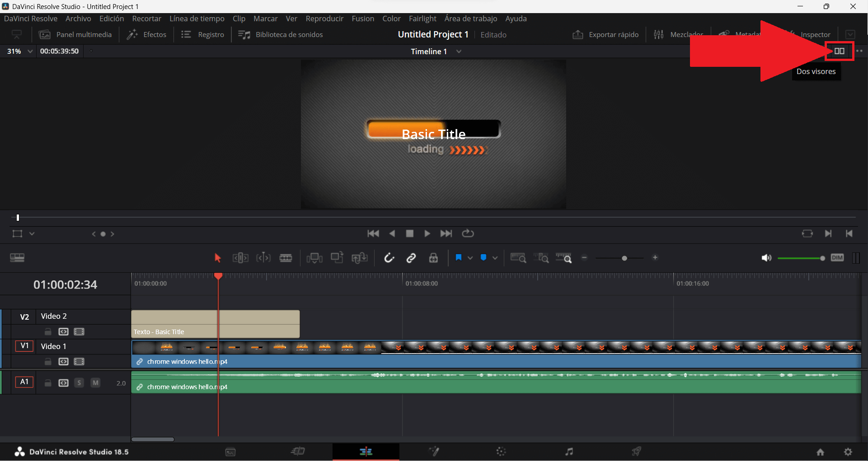This screenshot has height=461, width=868.
Task: Open Área de trabajo menu
Action: (x=471, y=19)
